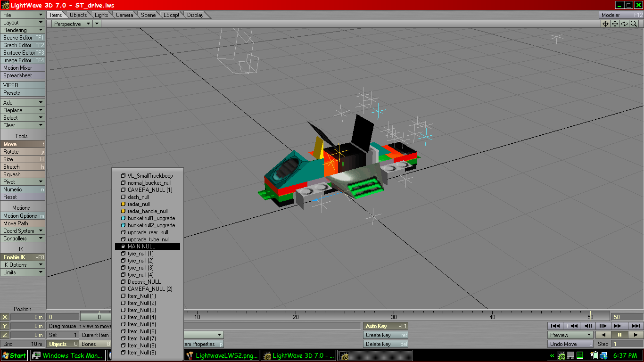
Task: Toggle the Z axis lock button
Action: 5,335
